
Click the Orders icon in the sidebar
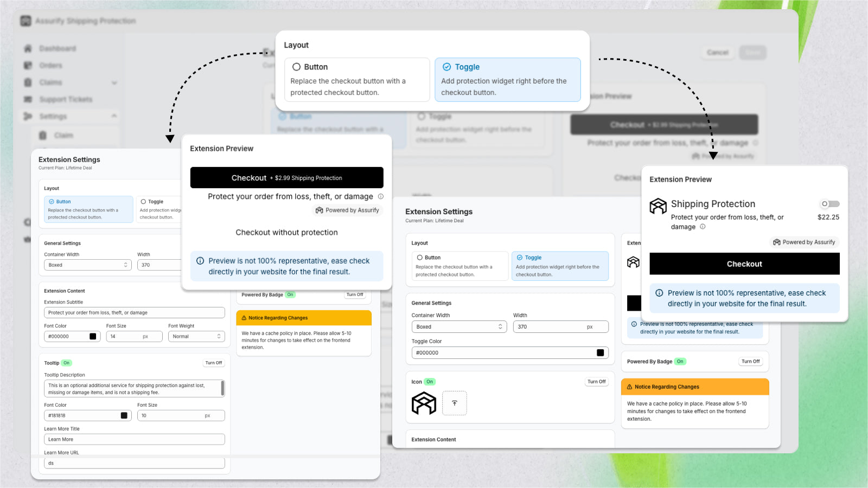point(28,65)
